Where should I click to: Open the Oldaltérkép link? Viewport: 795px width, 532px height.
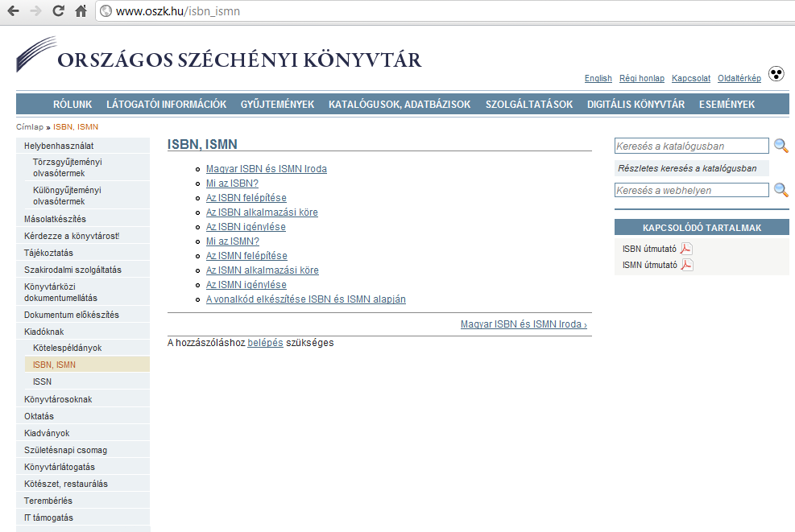coord(739,78)
